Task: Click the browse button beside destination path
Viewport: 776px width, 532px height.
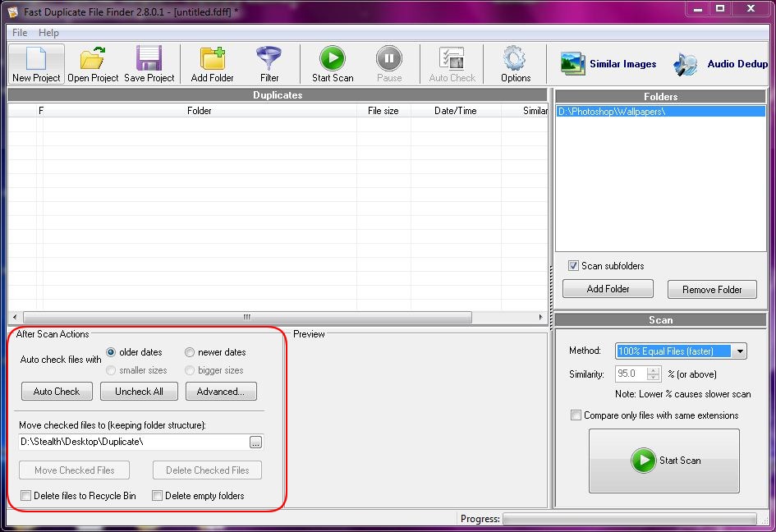Action: coord(256,443)
